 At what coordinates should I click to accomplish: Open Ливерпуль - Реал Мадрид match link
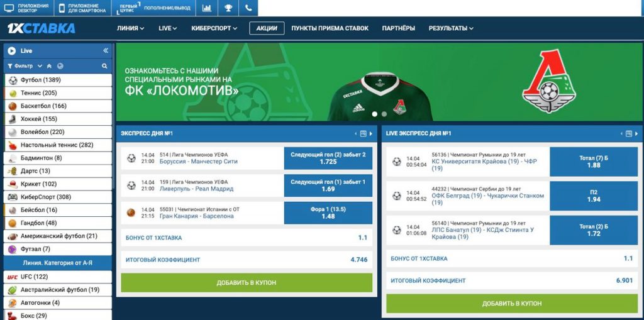point(196,189)
